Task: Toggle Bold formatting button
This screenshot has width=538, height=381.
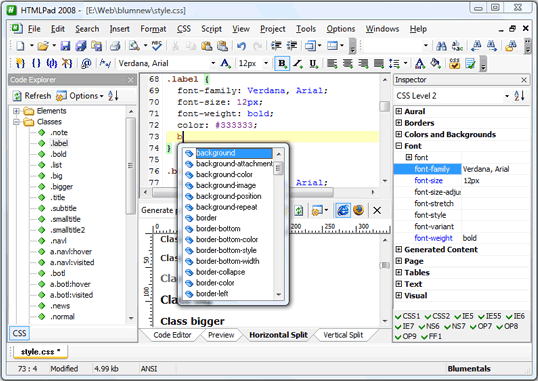Action: [x=282, y=64]
